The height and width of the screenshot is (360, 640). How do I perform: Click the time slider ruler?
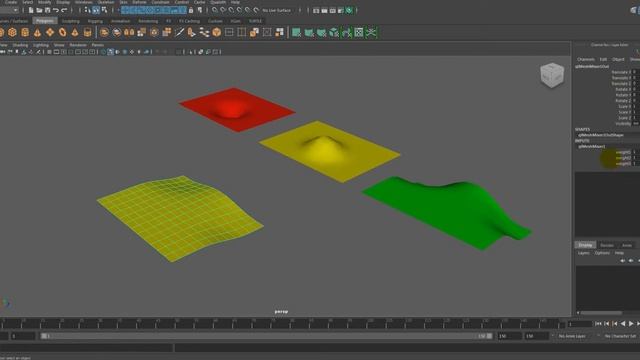[282, 324]
